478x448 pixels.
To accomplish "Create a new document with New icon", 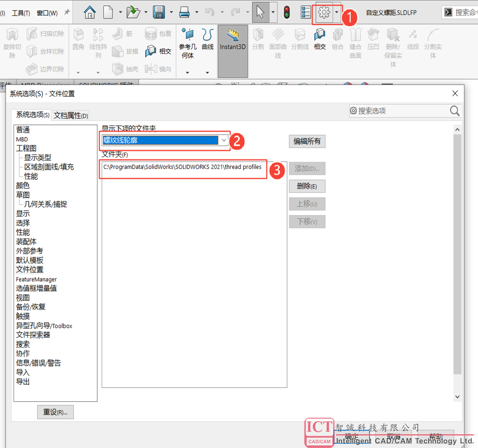I will coord(108,12).
